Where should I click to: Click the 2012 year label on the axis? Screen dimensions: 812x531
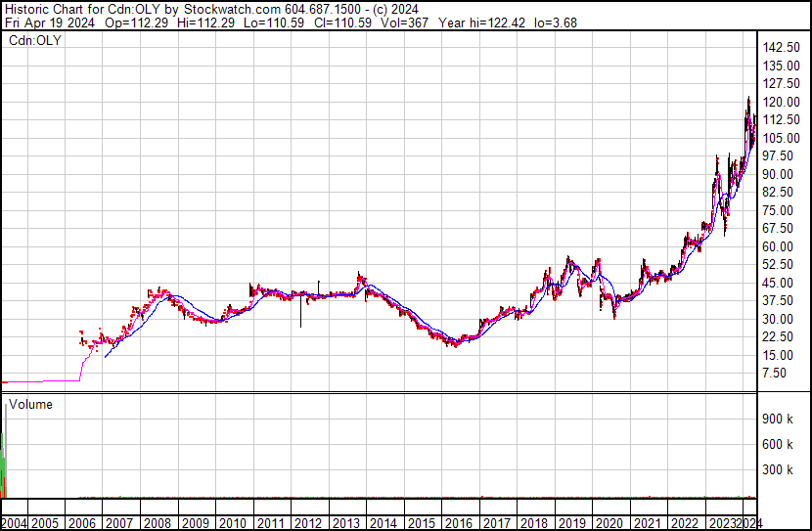pyautogui.click(x=306, y=523)
